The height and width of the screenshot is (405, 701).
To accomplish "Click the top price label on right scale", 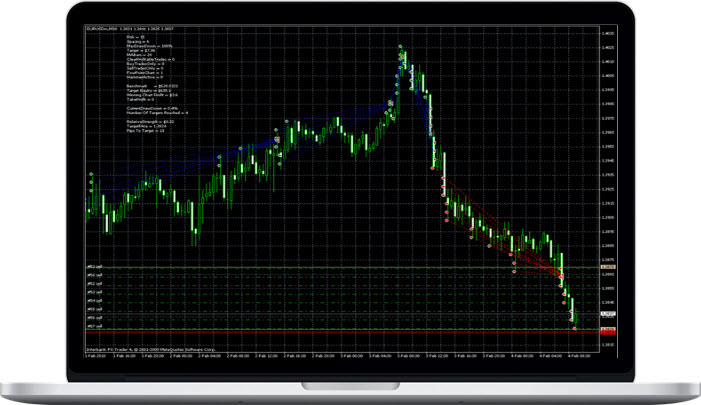I will (608, 34).
